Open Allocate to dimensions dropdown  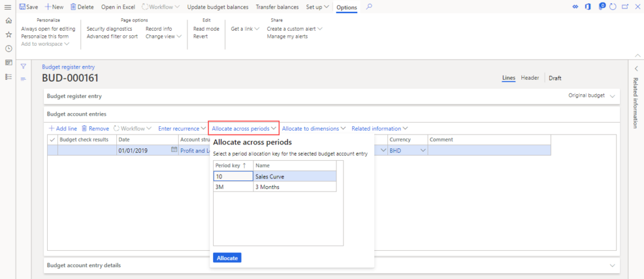(x=314, y=128)
